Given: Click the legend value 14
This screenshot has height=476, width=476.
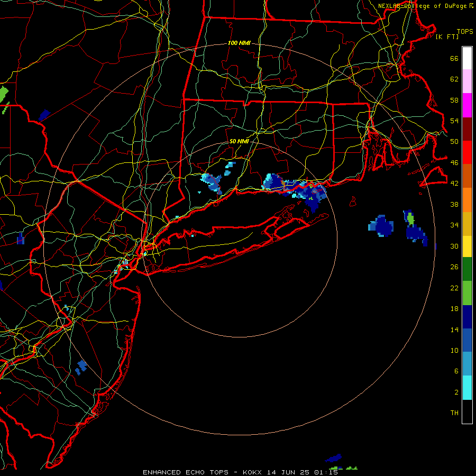Looking at the screenshot, I should (x=454, y=329).
